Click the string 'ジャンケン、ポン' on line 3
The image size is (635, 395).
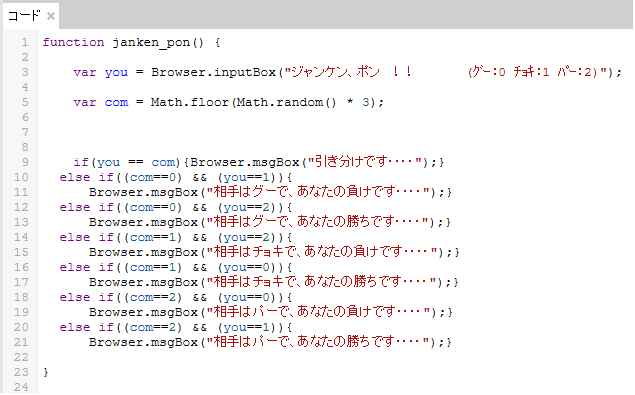336,72
